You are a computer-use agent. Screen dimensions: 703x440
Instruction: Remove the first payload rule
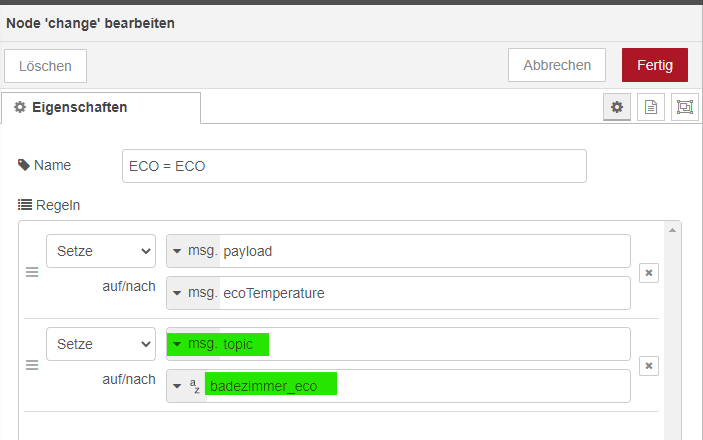(649, 273)
